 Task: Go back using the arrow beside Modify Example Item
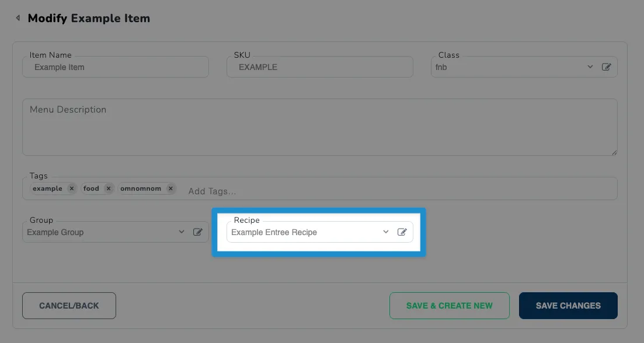(x=18, y=17)
